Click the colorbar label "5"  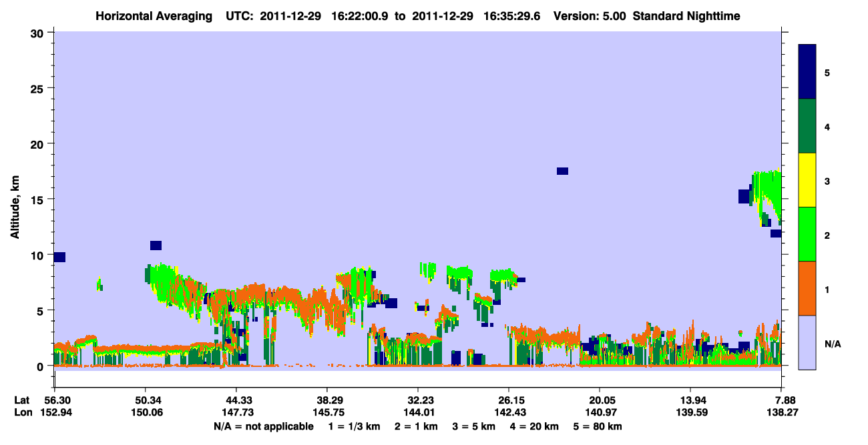click(827, 72)
